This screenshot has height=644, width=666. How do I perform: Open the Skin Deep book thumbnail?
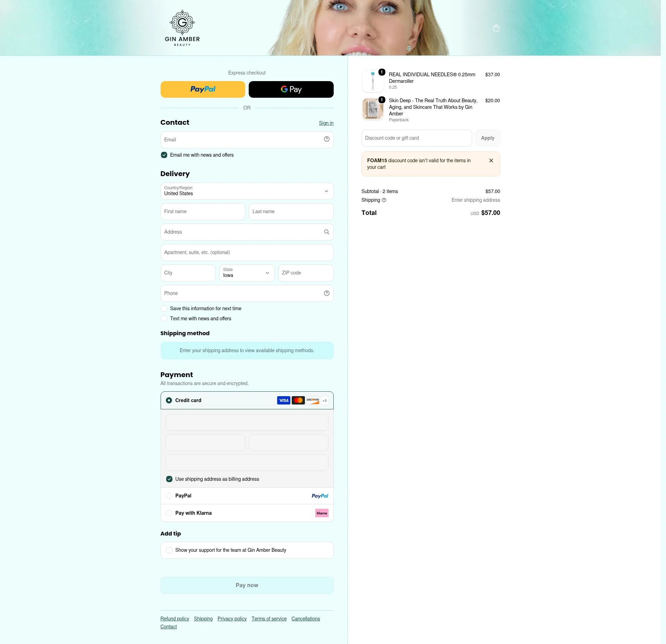(373, 109)
